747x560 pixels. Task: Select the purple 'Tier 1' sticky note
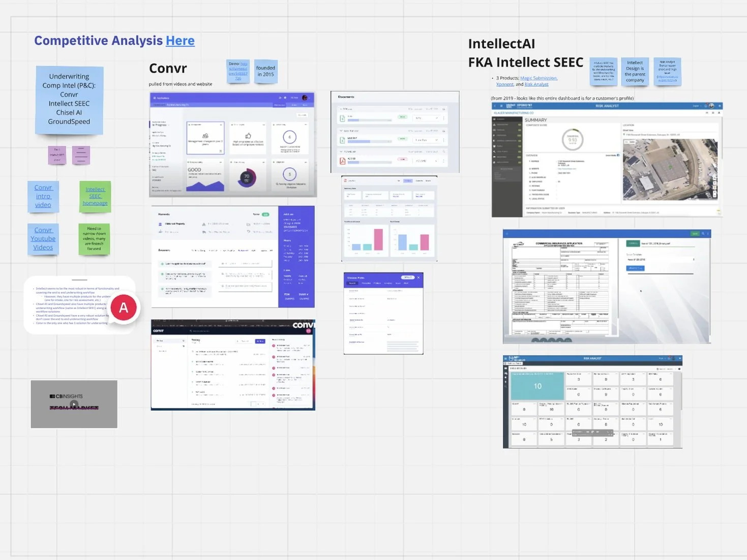click(x=57, y=155)
